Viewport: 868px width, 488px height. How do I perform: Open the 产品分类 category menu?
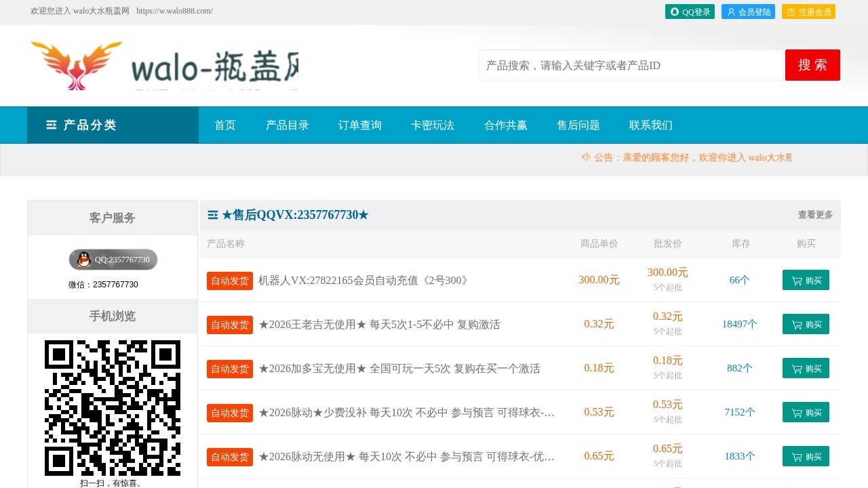113,125
